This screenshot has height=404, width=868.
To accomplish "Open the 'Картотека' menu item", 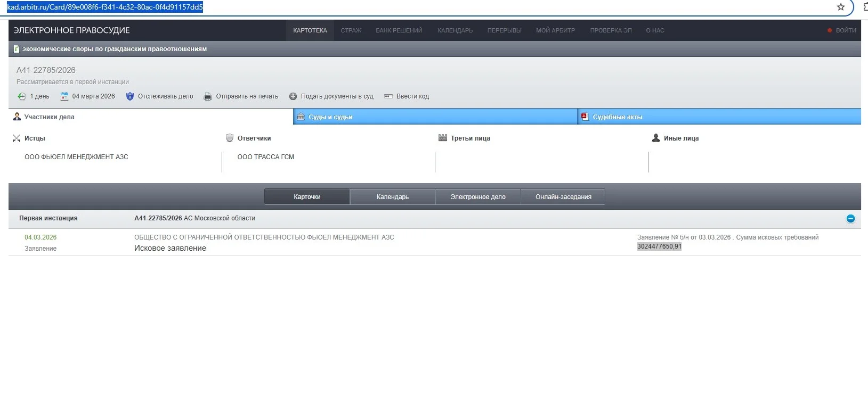I will (310, 30).
